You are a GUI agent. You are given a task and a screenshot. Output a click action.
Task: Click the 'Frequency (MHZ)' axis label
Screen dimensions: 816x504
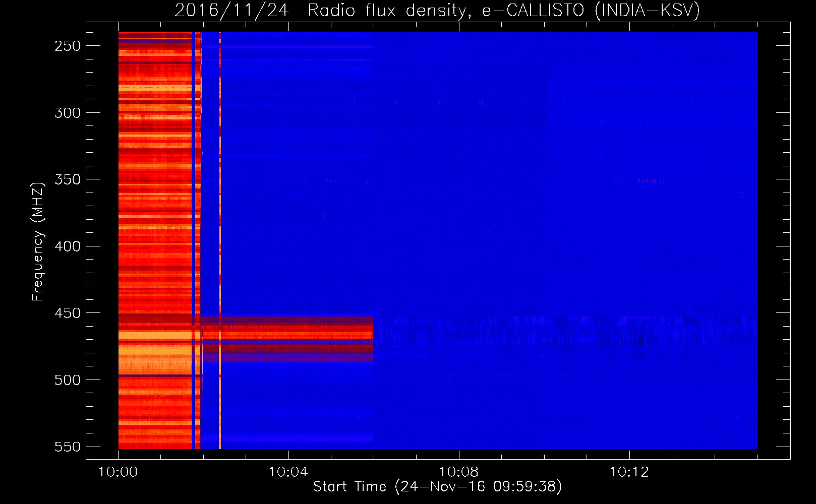point(38,241)
